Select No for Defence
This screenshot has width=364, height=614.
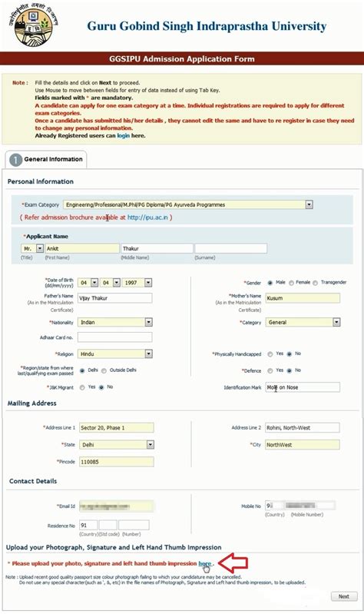[290, 370]
